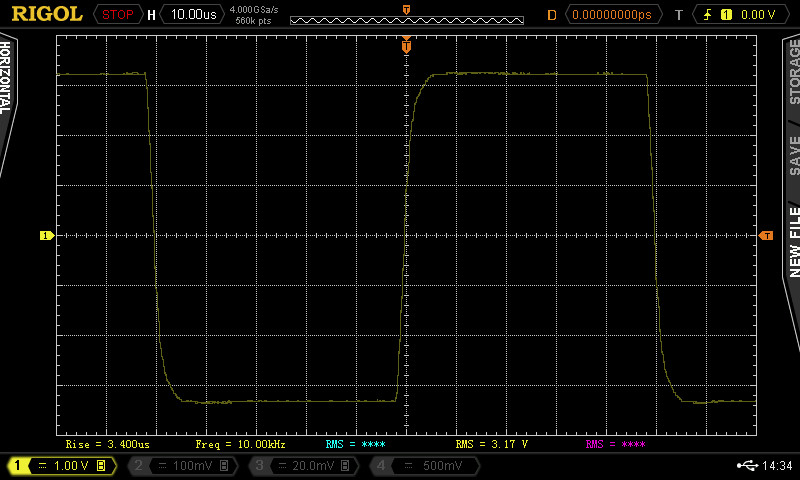This screenshot has height=480, width=800.
Task: Click the waveform memory overview bar
Action: coord(406,19)
